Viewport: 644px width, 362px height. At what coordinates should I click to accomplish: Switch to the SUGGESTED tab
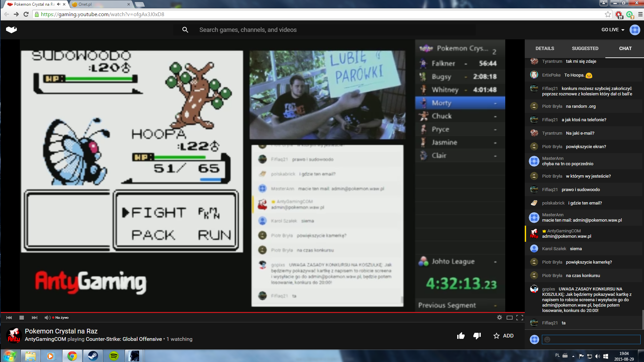(x=585, y=48)
